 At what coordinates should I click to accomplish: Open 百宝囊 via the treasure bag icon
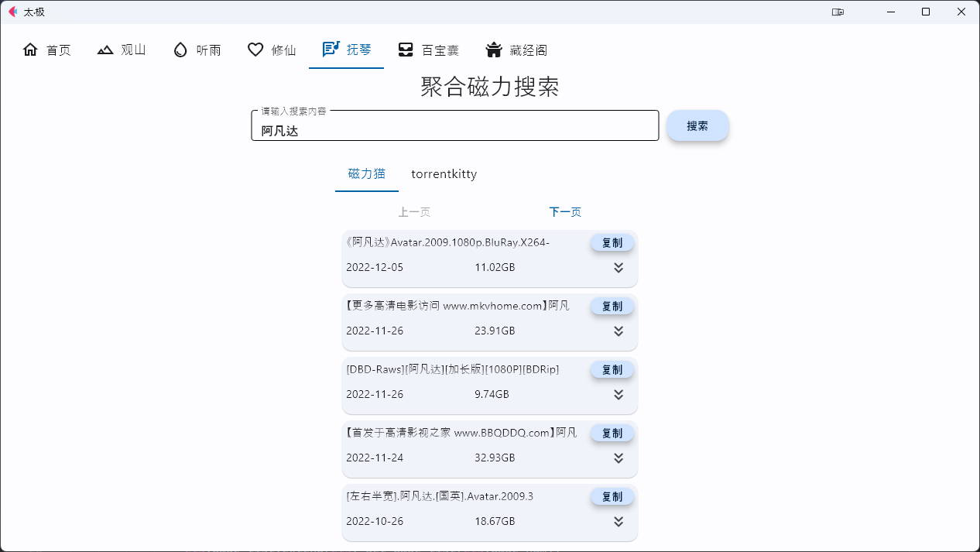[x=406, y=49]
